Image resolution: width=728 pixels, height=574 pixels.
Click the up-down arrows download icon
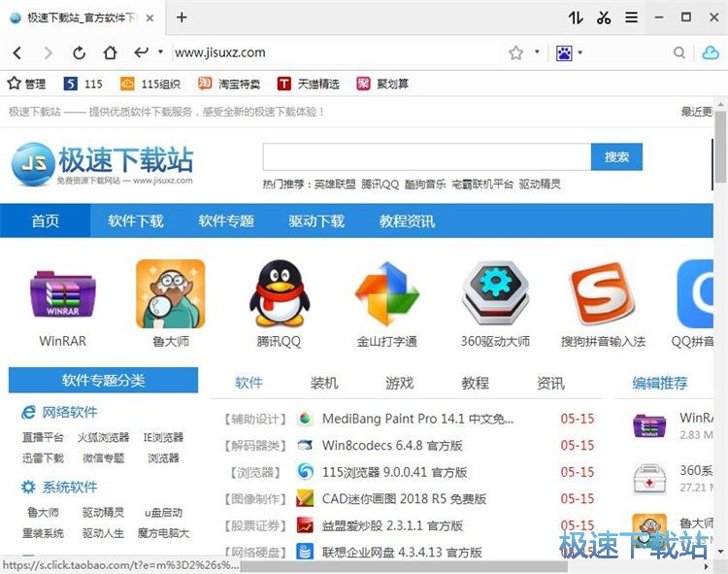tap(576, 17)
